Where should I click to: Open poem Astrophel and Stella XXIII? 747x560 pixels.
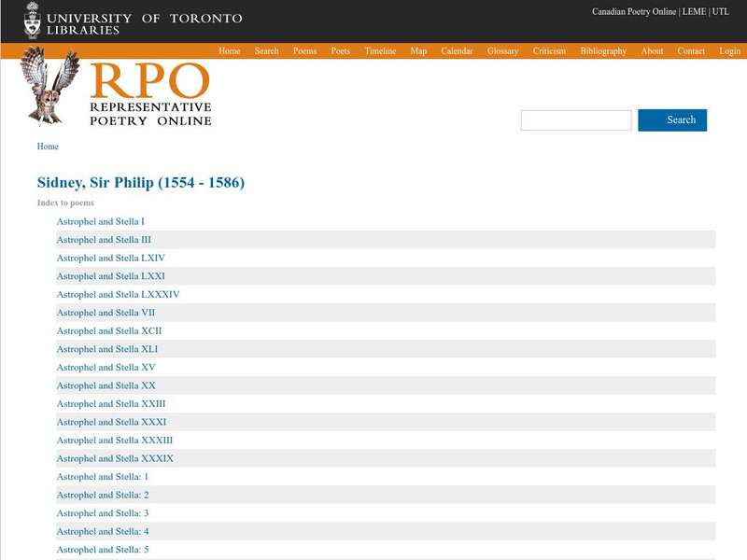tap(111, 404)
